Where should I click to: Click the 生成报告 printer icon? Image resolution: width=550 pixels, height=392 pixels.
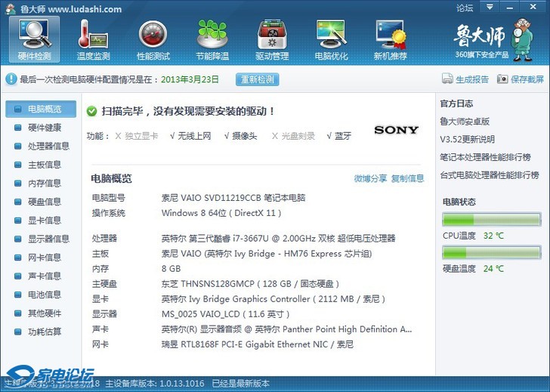pyautogui.click(x=447, y=79)
